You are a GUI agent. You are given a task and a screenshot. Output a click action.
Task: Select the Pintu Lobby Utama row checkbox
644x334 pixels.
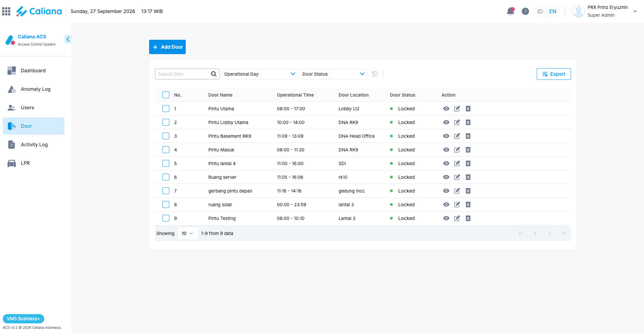166,122
